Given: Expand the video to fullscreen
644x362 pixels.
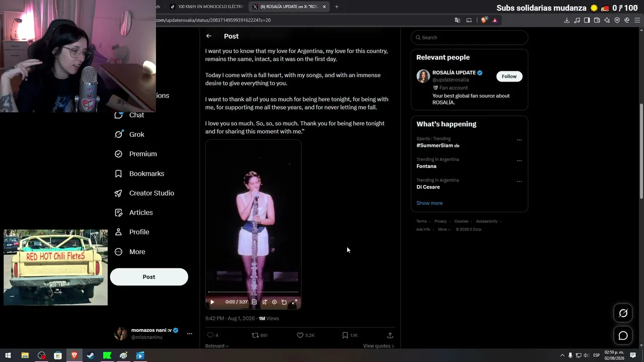Looking at the screenshot, I should click(294, 302).
